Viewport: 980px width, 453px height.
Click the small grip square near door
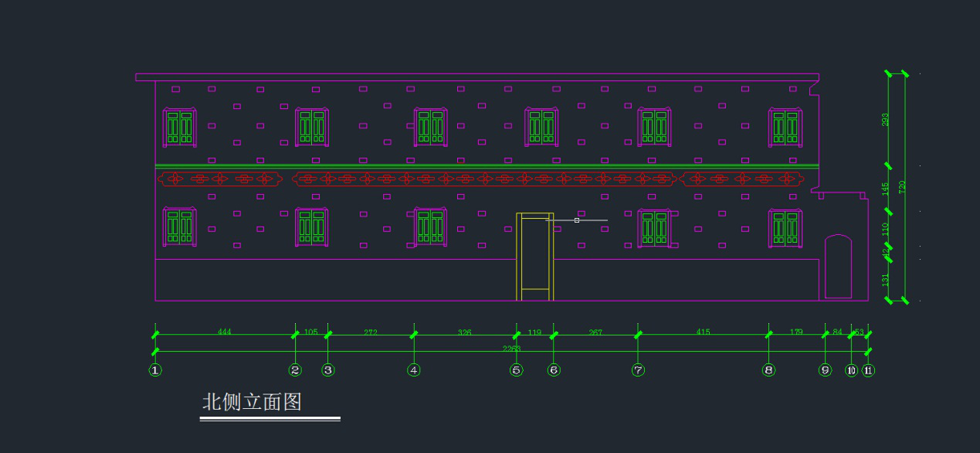[x=577, y=220]
